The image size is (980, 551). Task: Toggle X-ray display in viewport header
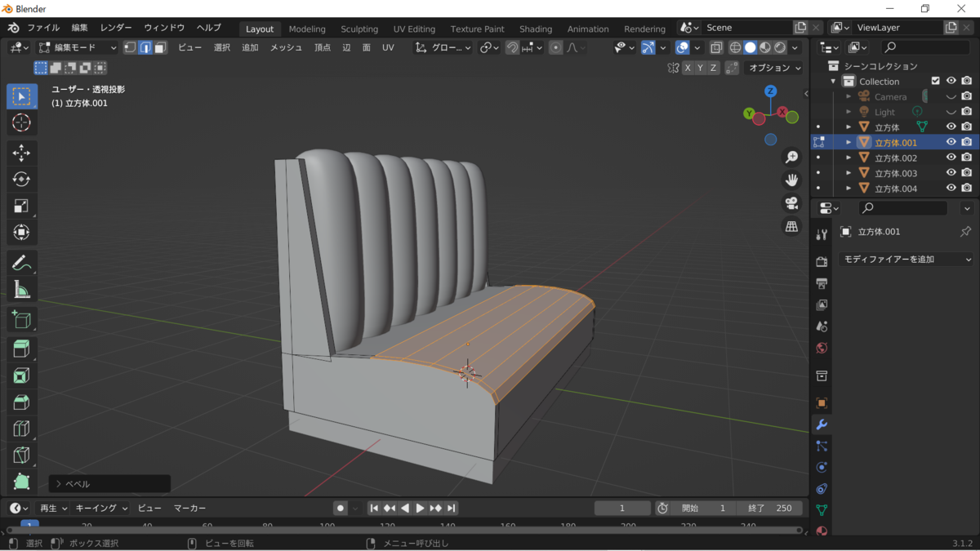(716, 47)
